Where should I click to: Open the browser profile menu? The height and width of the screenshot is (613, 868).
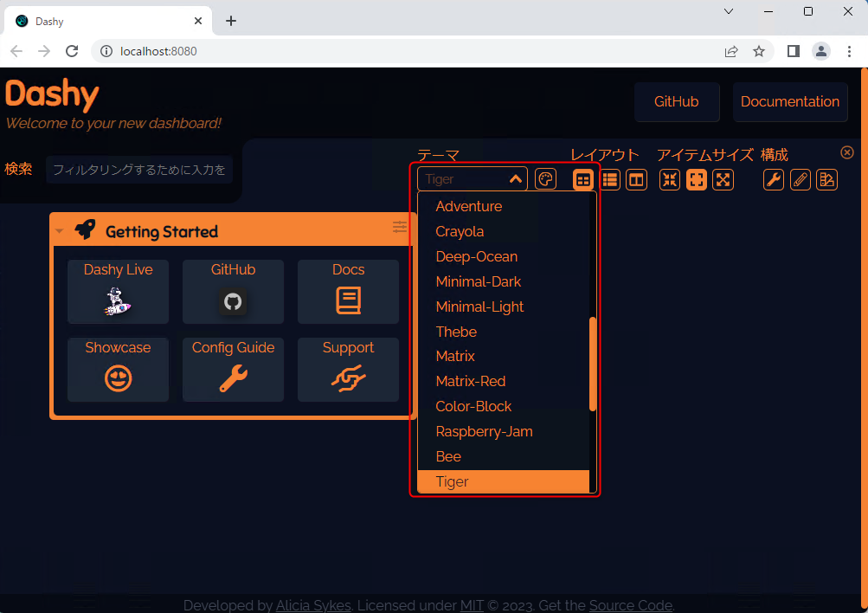coord(821,51)
